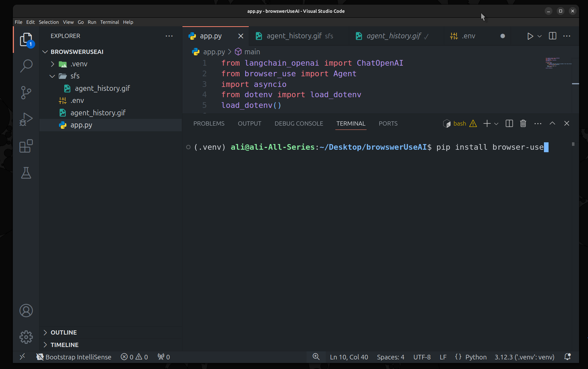The image size is (588, 369).
Task: Close the app.py editor tab
Action: coord(240,36)
